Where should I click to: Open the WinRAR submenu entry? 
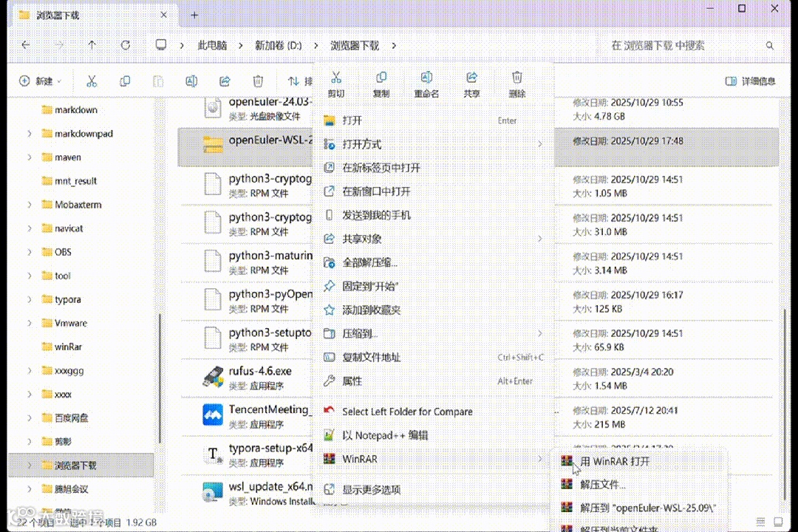434,459
